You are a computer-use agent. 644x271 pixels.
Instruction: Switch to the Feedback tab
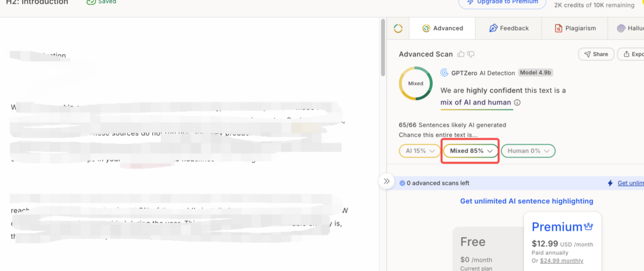click(x=508, y=28)
